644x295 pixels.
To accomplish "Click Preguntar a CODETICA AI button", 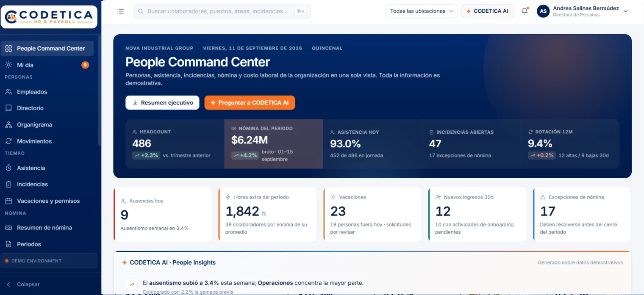I will point(250,103).
